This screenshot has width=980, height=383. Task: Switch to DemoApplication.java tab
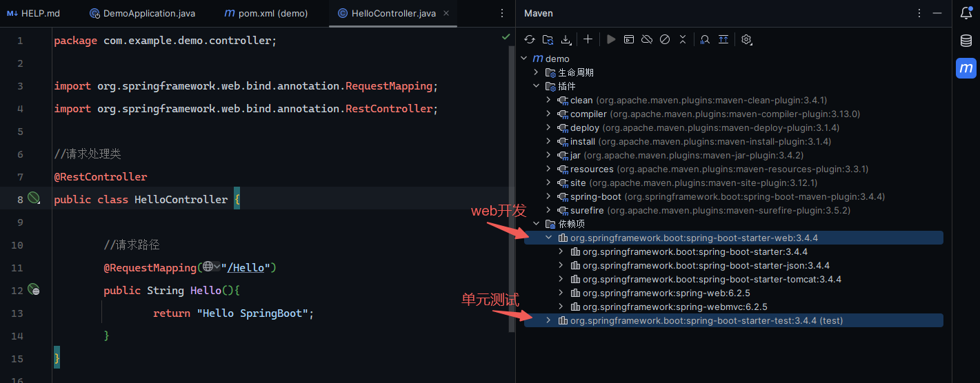pyautogui.click(x=142, y=13)
